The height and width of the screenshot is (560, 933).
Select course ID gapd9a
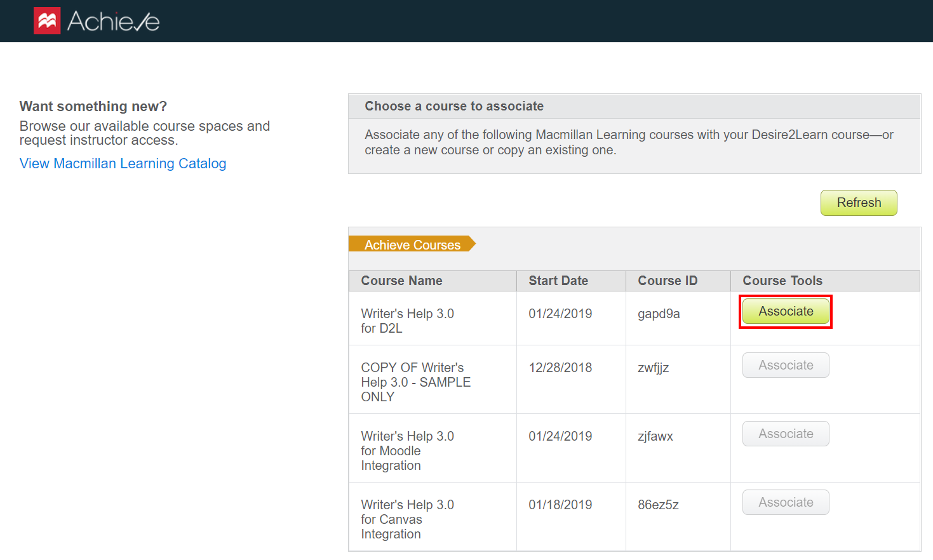click(659, 314)
